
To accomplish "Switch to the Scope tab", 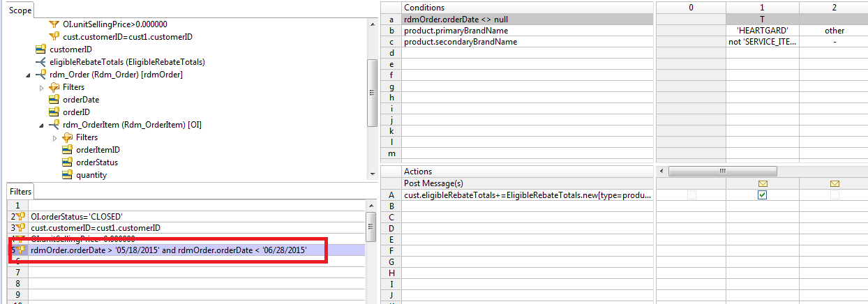I will click(20, 10).
